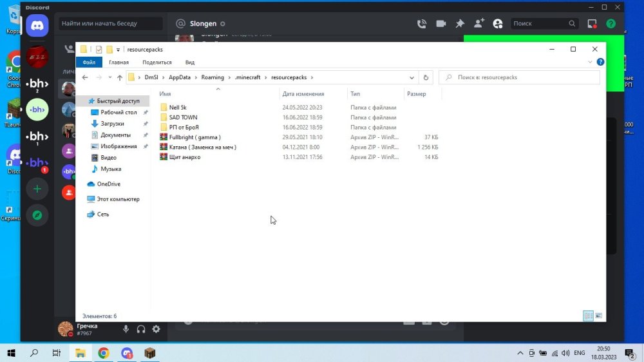Open bh server with red notification badge
This screenshot has height=362, width=644.
pyautogui.click(x=37, y=163)
